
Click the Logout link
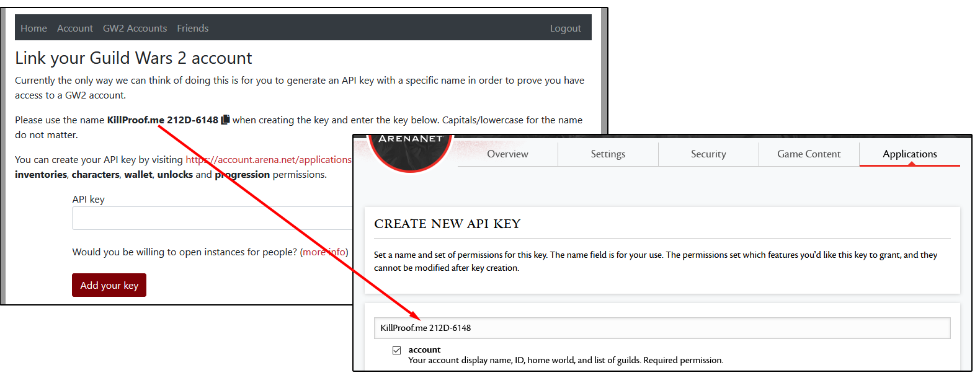(566, 29)
